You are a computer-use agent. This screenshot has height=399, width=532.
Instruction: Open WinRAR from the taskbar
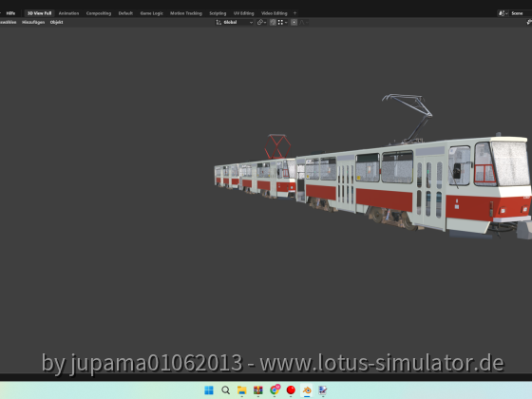tap(258, 390)
